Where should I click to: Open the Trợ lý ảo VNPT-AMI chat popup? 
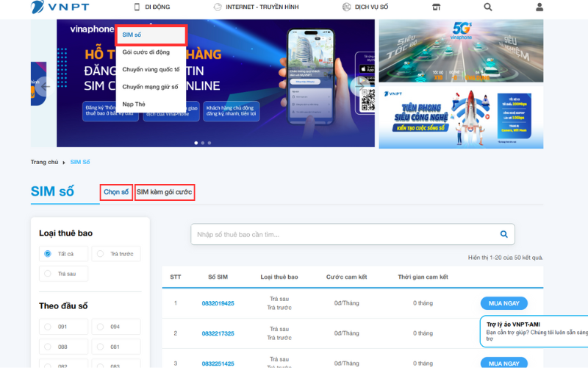coord(534,330)
